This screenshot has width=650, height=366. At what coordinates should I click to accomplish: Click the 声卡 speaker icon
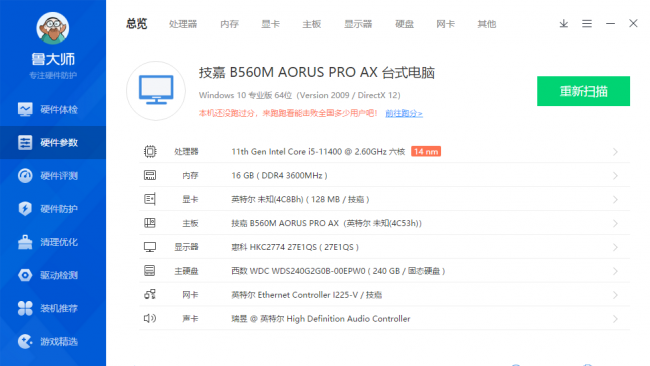coord(150,318)
